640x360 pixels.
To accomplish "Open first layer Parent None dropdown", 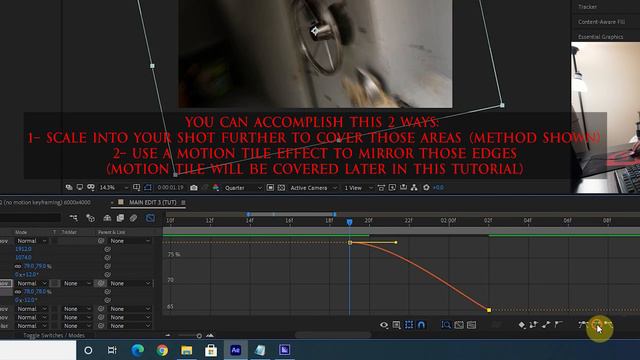I will point(130,241).
